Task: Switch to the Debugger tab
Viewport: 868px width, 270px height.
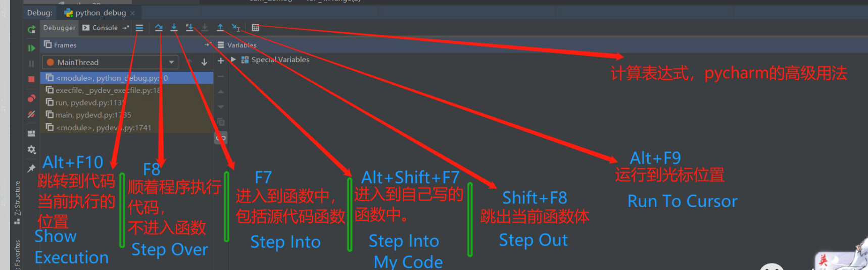Action: (59, 28)
